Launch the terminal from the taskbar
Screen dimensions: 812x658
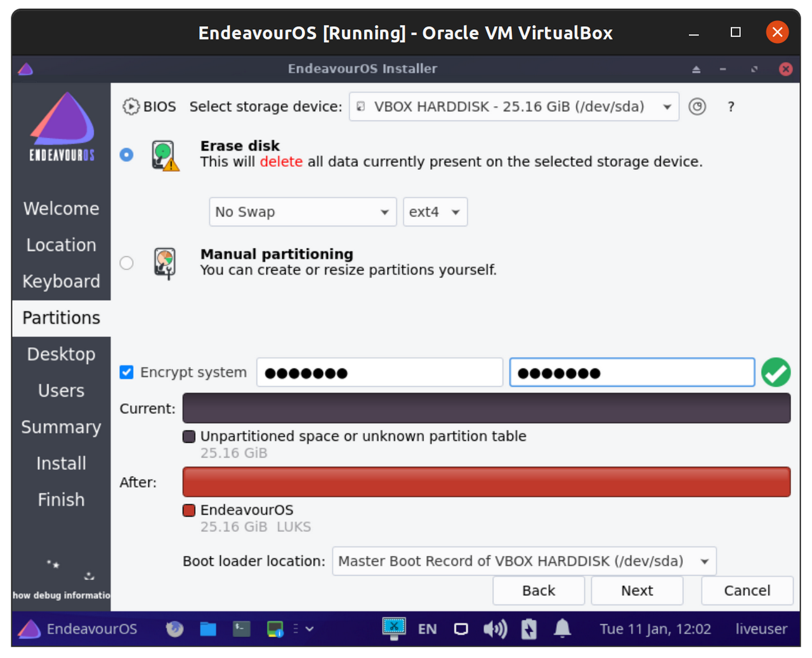tap(242, 629)
